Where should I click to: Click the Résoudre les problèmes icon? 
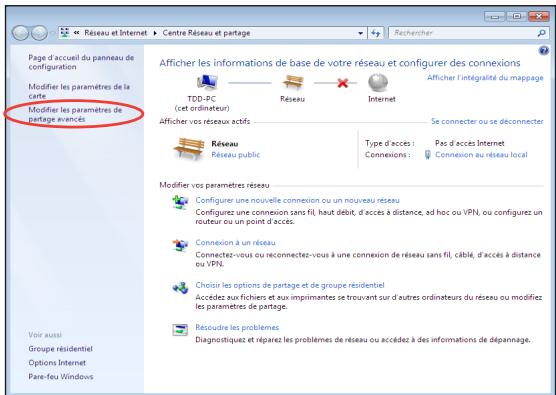[180, 330]
